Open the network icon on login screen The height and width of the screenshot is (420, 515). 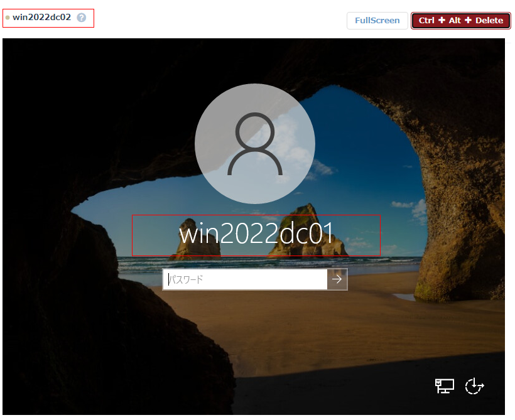[x=445, y=386]
